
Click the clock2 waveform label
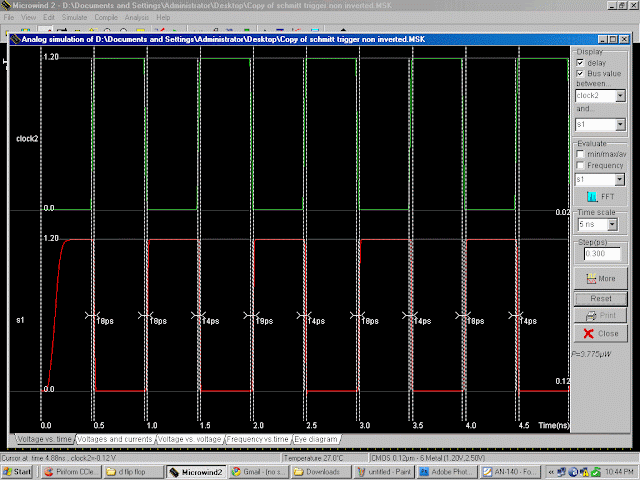click(27, 139)
